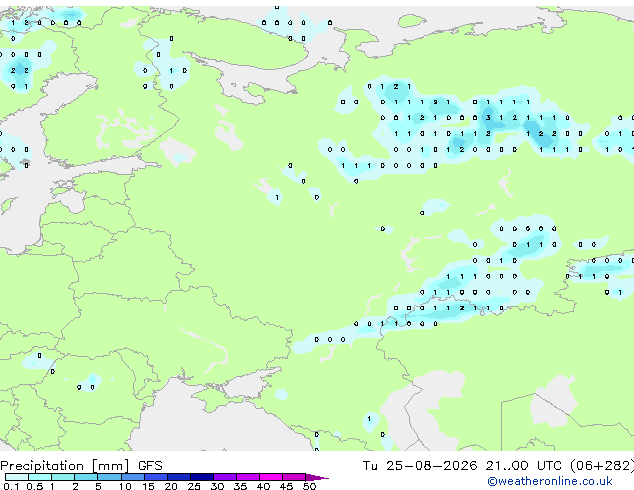634x490 pixels.
Task: Click the 30–35 mm purple legend swatch
Action: pyautogui.click(x=224, y=477)
